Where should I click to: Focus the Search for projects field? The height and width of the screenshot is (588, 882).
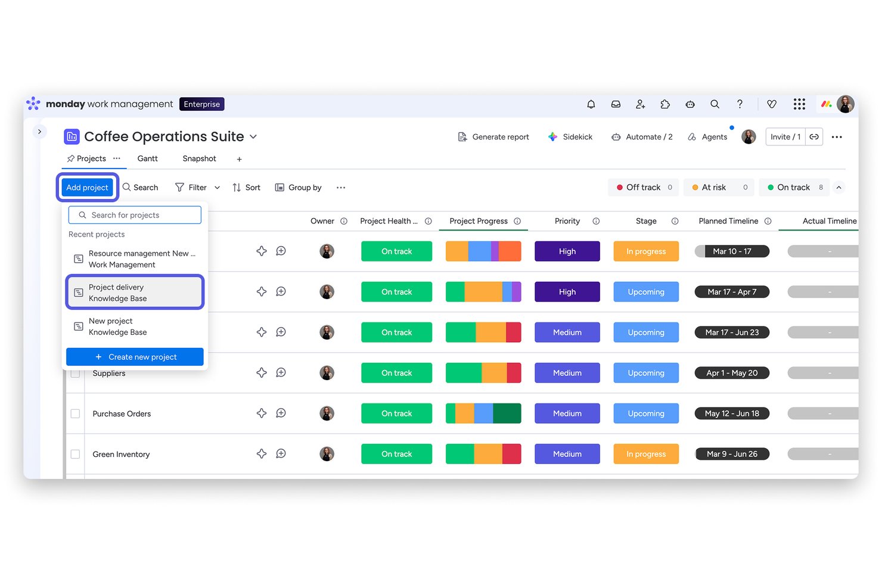(135, 215)
